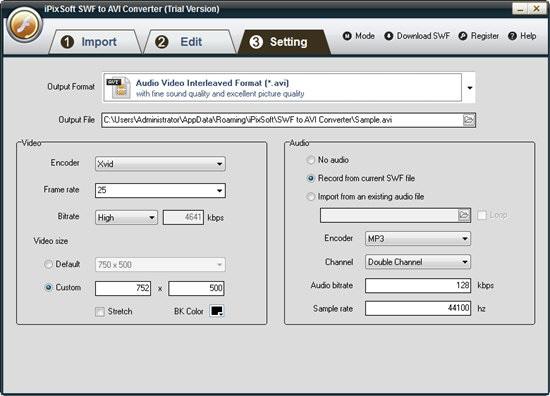Select Import from an existing audio file
Image resolution: width=550 pixels, height=396 pixels.
[x=310, y=196]
